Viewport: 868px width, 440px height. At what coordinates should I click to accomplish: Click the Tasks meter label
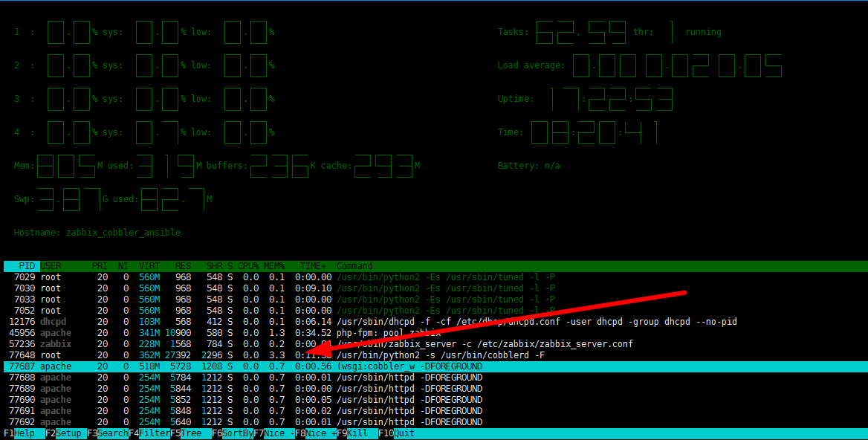tap(514, 32)
